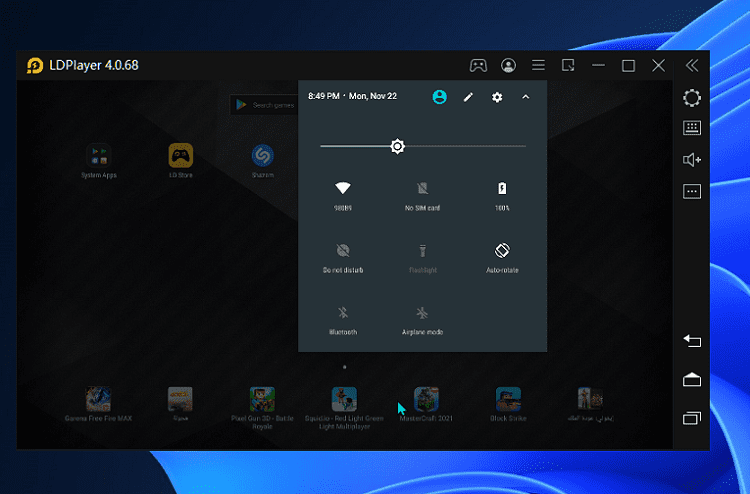Open the System Apps folder
This screenshot has height=494, width=750.
pos(99,161)
